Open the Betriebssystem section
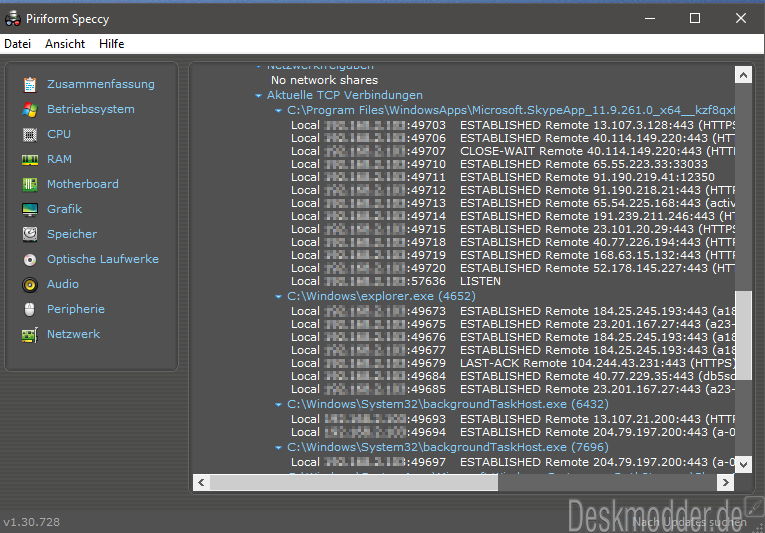The width and height of the screenshot is (765, 533). (x=91, y=109)
